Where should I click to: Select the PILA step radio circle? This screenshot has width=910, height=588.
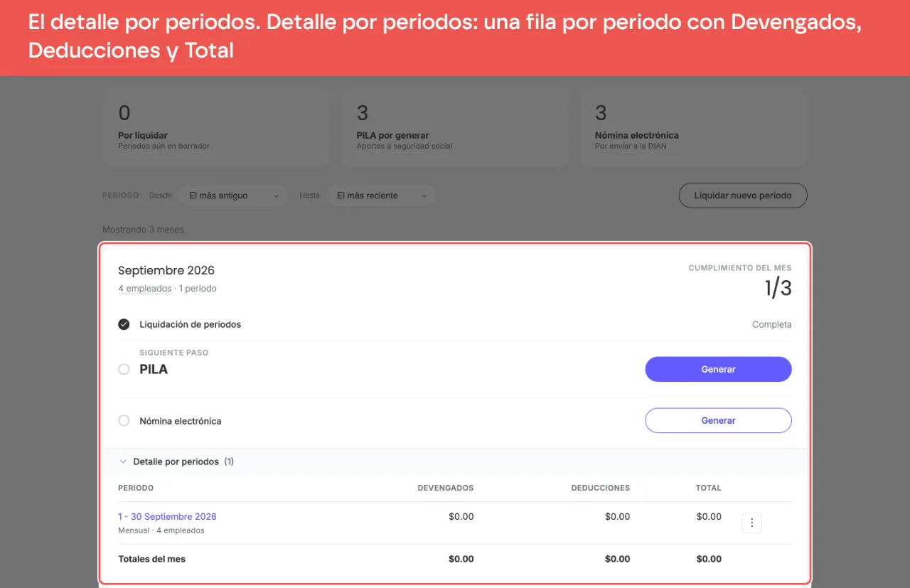124,370
